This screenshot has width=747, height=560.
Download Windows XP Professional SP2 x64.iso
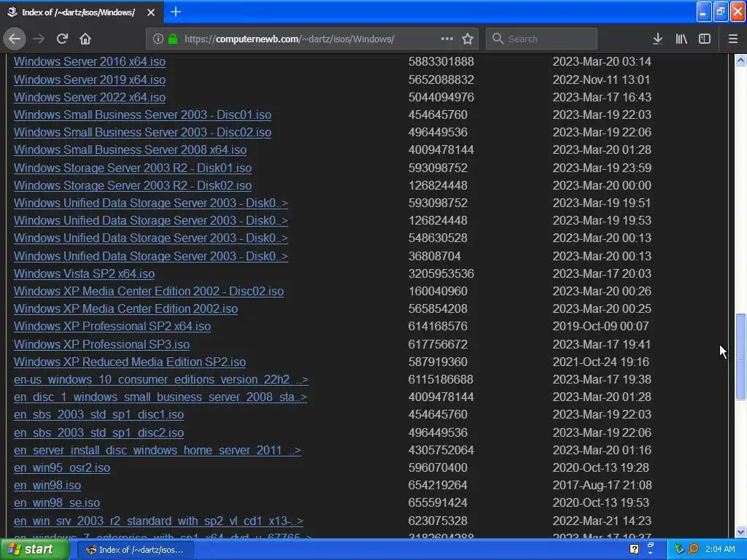tap(112, 327)
